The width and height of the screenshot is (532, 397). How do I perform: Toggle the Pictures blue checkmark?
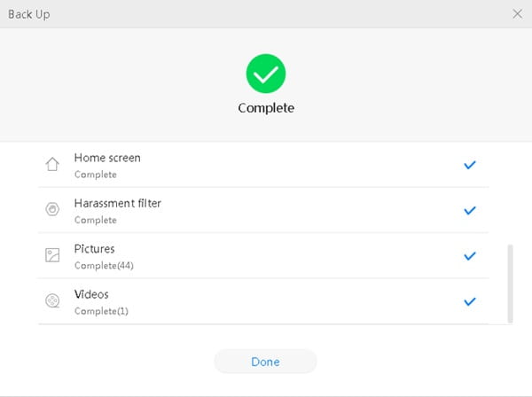(x=470, y=256)
